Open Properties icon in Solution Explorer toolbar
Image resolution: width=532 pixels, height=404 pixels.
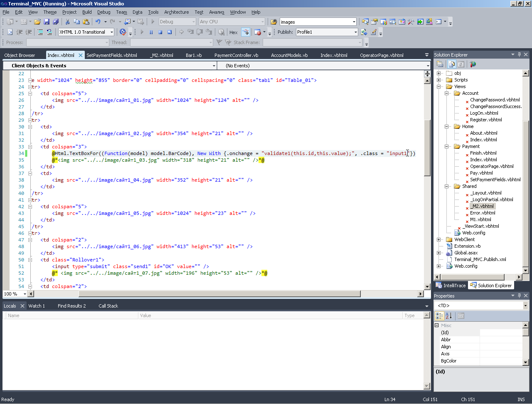tap(440, 64)
